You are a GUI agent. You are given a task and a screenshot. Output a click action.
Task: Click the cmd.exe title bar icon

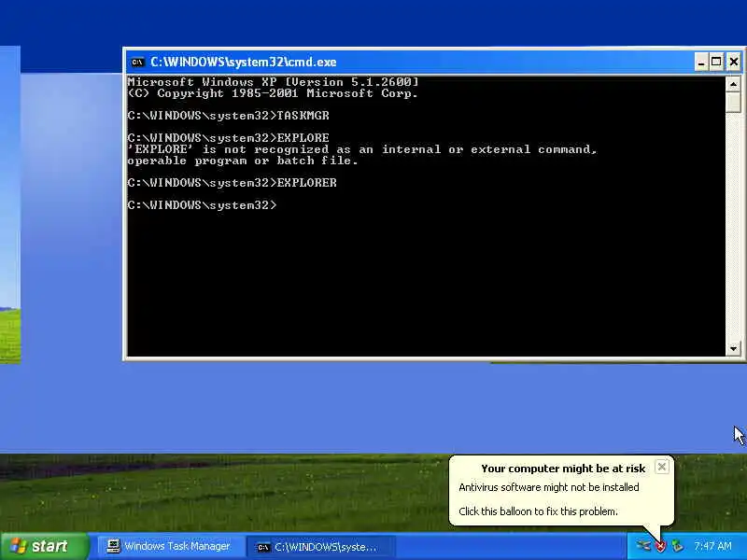click(x=137, y=62)
